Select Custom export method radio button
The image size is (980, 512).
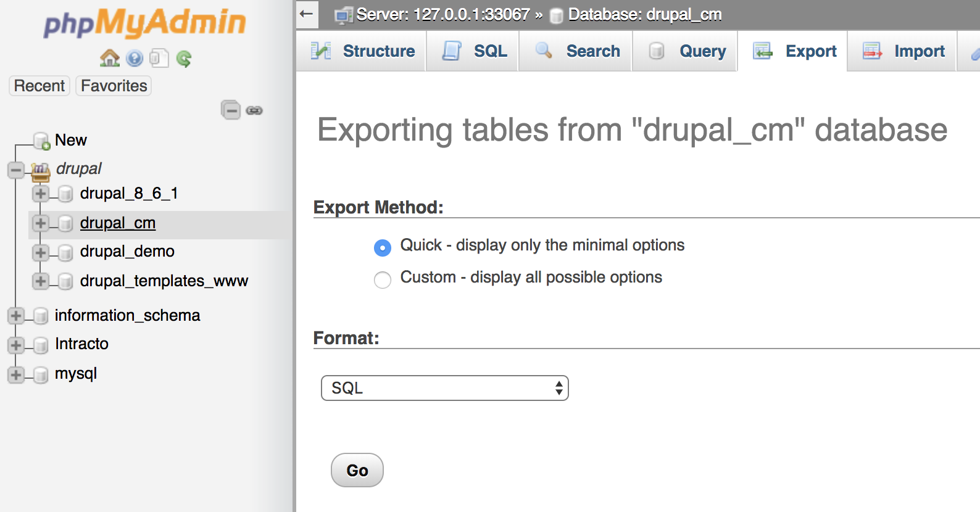pyautogui.click(x=383, y=280)
